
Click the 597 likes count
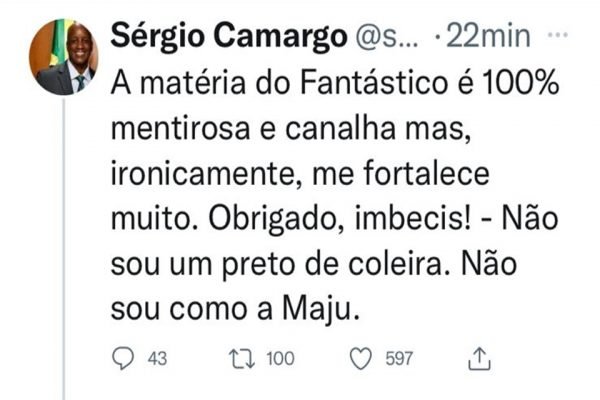click(400, 357)
